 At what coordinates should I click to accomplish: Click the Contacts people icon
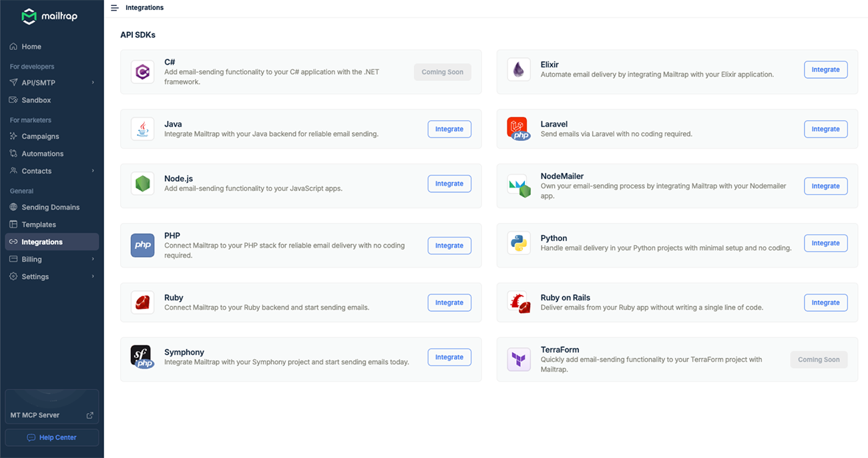13,171
